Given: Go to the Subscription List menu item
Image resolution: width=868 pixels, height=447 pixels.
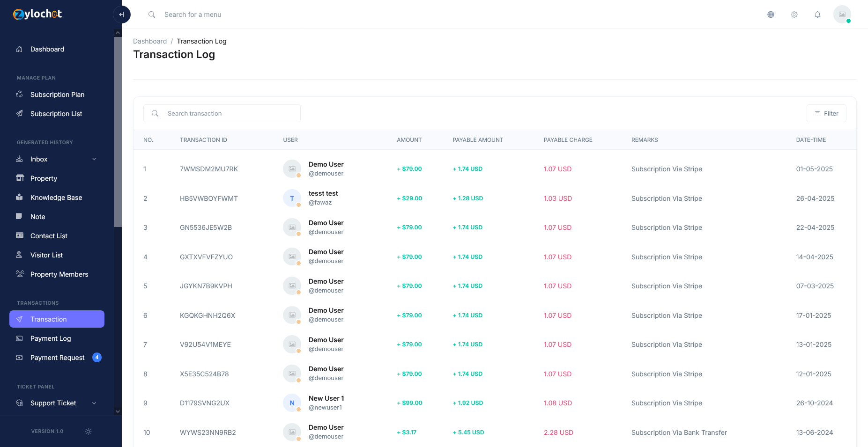Looking at the screenshot, I should click(x=57, y=114).
